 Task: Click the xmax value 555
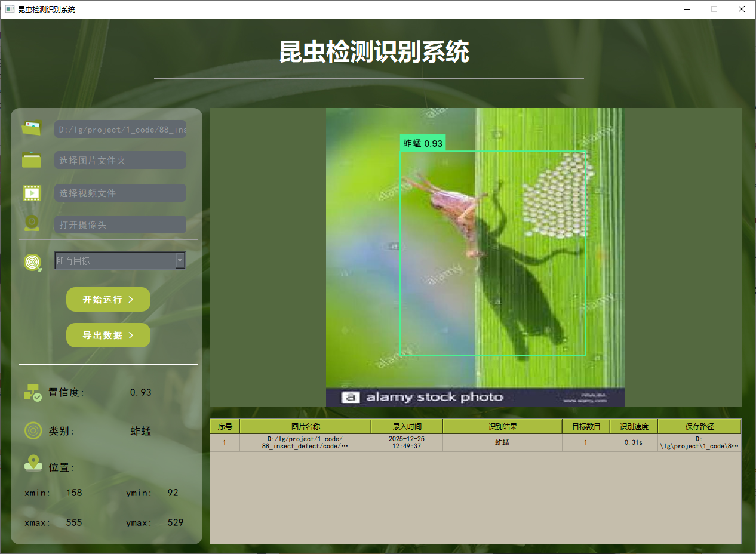(74, 522)
